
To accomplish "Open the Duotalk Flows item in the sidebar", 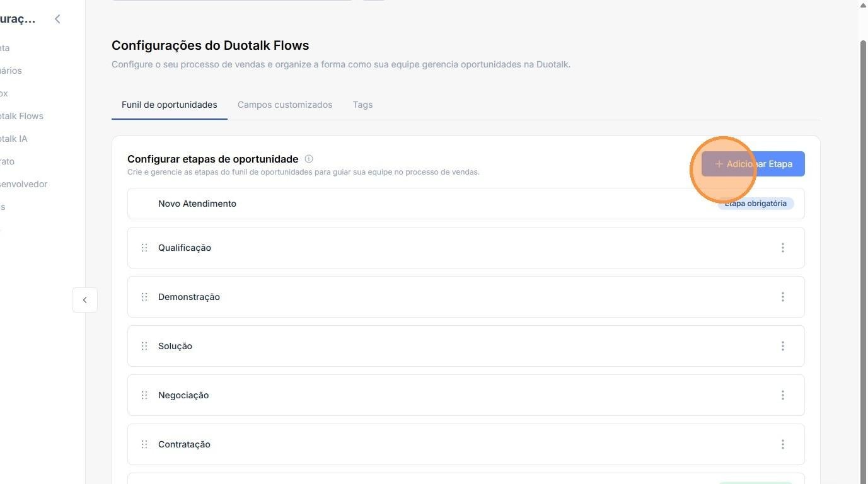I will click(x=21, y=116).
